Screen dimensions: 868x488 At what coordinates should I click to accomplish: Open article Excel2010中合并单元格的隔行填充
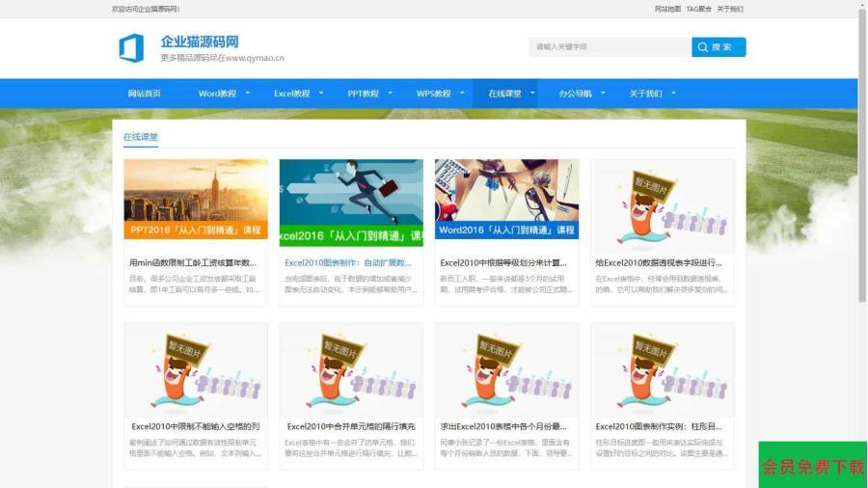[x=351, y=426]
